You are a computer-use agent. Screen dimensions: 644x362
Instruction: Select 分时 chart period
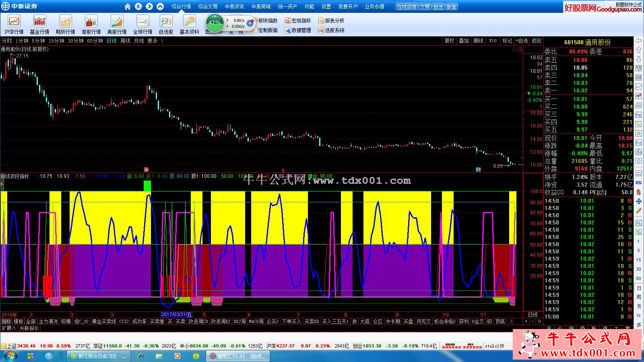[7, 41]
